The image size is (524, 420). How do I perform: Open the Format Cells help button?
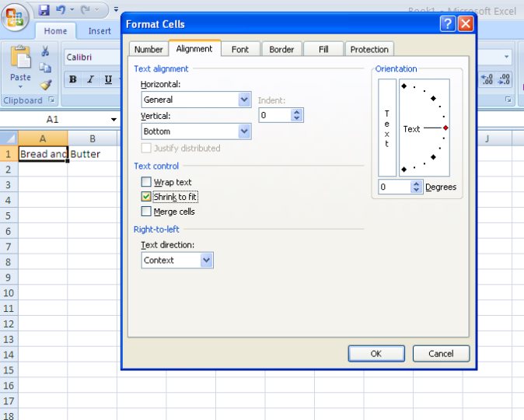pyautogui.click(x=448, y=24)
